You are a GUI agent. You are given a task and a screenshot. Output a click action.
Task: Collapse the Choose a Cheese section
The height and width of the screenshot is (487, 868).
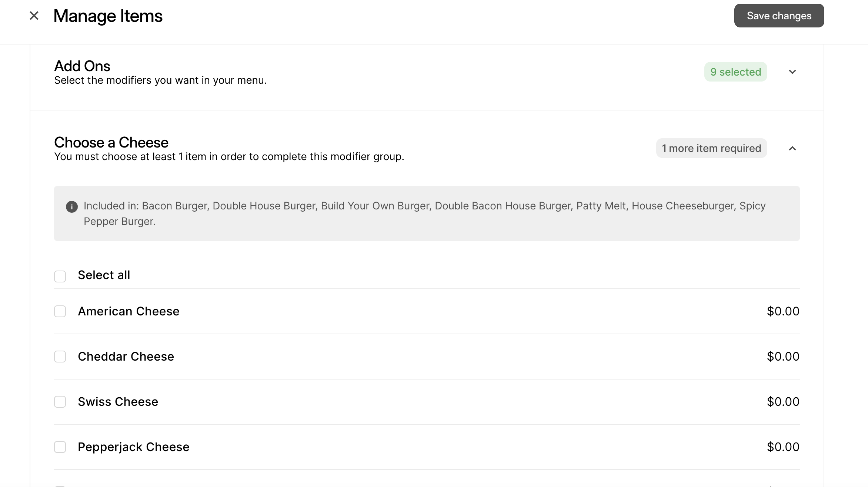click(792, 148)
